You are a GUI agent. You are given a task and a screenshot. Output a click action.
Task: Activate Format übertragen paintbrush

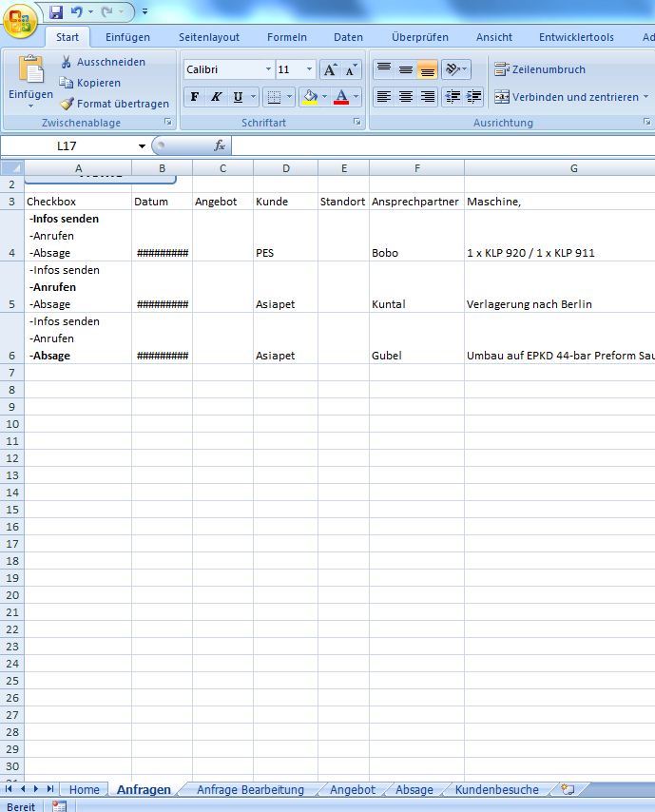(114, 104)
